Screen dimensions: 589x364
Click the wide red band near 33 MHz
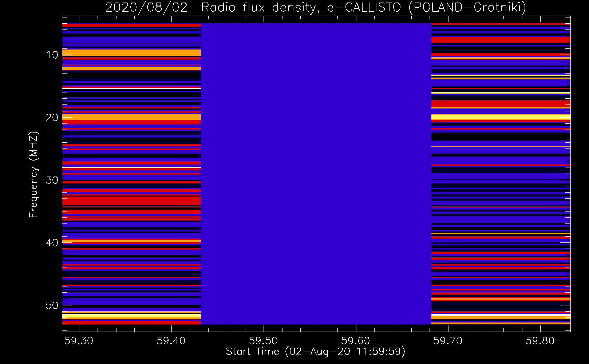click(x=131, y=201)
